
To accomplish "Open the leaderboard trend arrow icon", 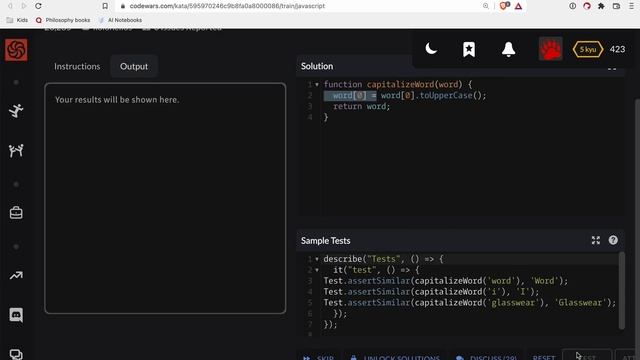I will coord(16,276).
